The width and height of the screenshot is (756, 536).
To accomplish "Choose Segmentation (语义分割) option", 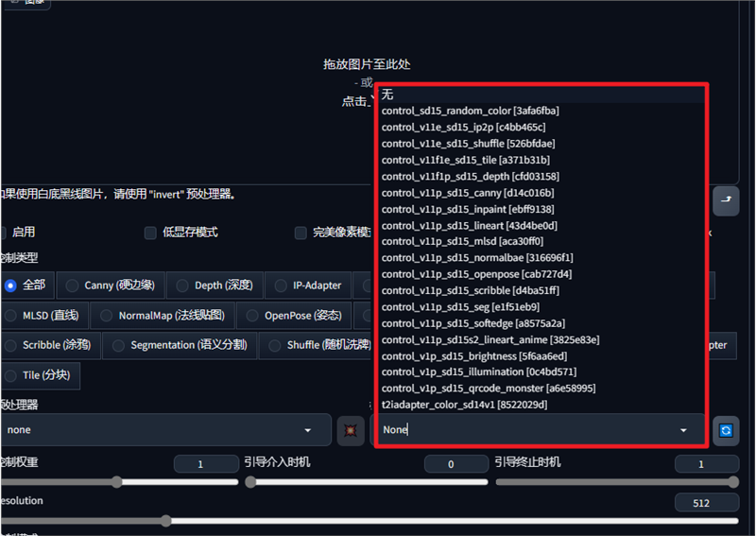I will (x=180, y=345).
